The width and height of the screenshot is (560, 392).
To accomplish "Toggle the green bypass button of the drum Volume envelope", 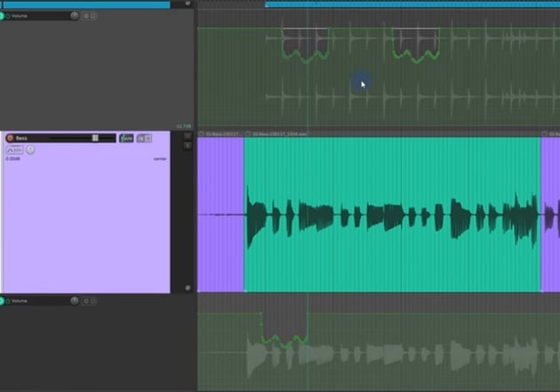I will pos(1,16).
